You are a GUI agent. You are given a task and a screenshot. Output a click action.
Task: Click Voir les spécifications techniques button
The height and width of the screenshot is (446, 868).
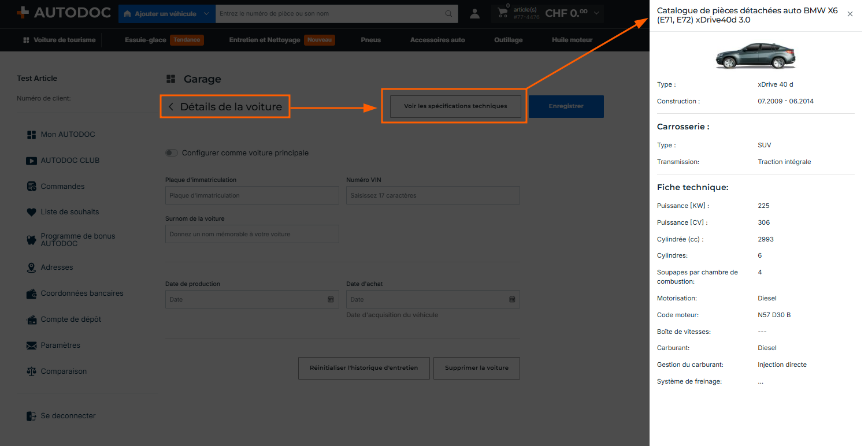(x=455, y=106)
